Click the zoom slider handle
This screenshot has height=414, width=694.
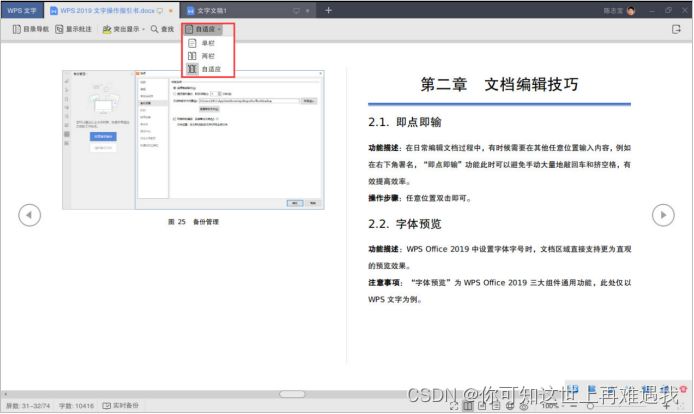(x=590, y=406)
